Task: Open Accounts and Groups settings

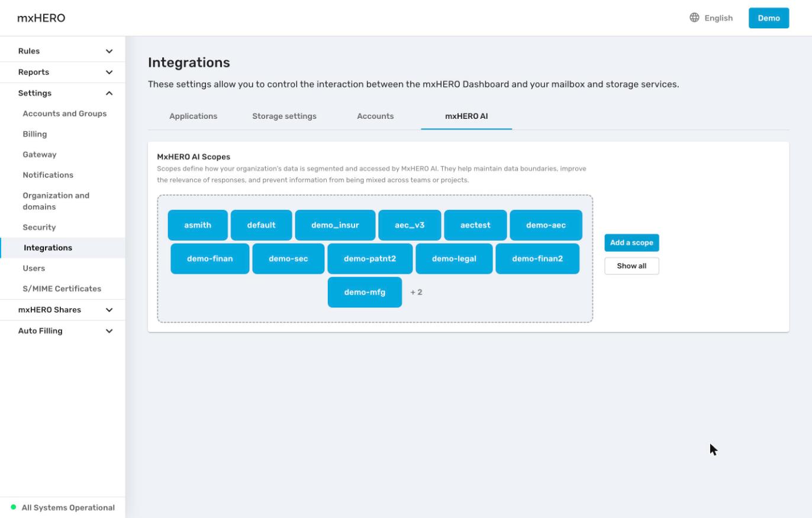Action: tap(65, 114)
